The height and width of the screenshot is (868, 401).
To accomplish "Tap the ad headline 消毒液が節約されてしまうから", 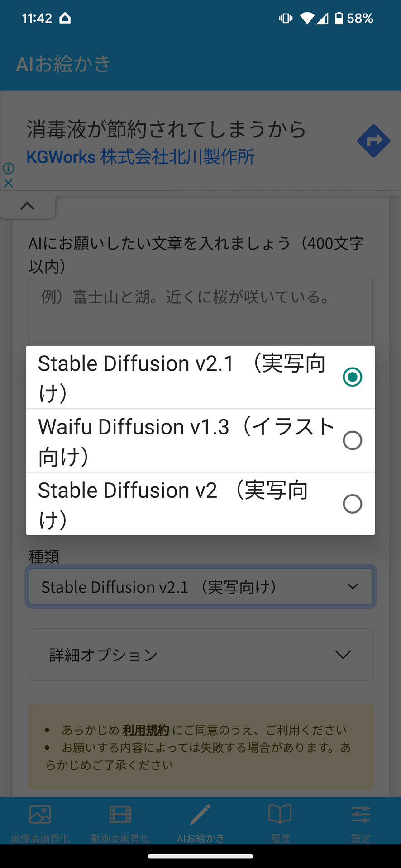I will [167, 129].
